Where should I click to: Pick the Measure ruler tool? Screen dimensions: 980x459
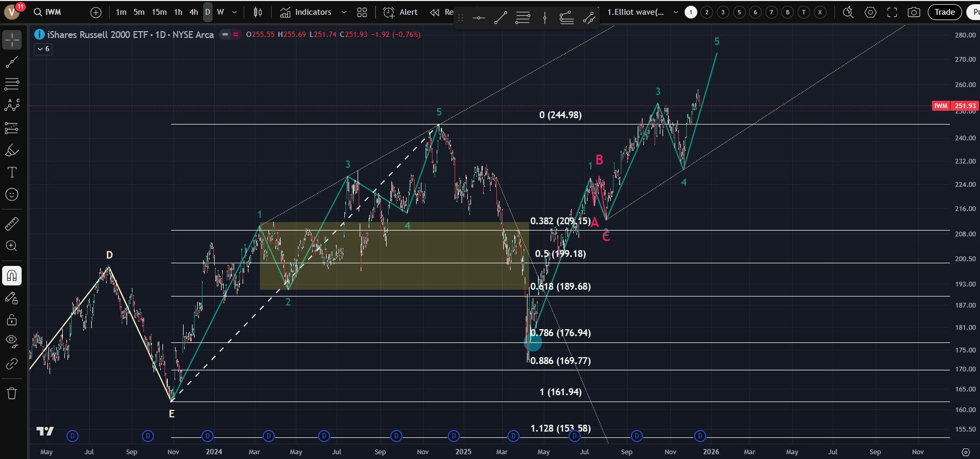pos(12,224)
